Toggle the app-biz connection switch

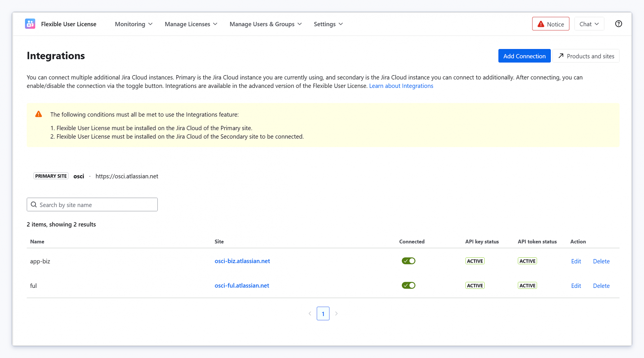click(x=409, y=261)
